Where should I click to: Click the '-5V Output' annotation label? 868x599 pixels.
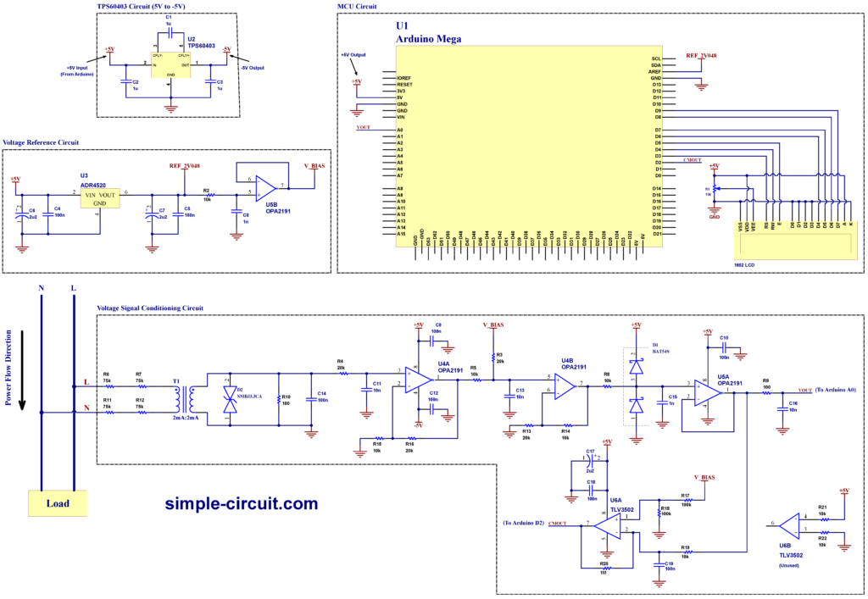click(253, 68)
